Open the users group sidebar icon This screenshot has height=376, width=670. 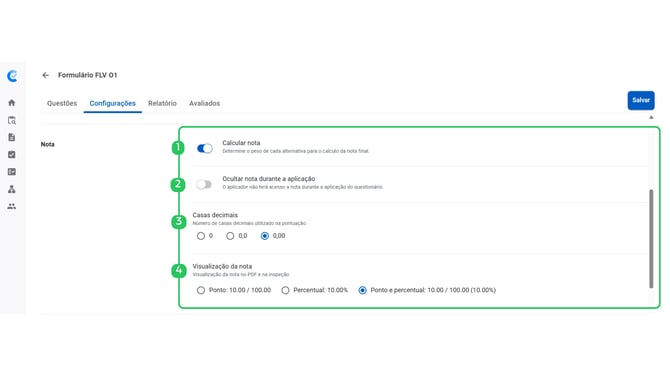pyautogui.click(x=12, y=206)
